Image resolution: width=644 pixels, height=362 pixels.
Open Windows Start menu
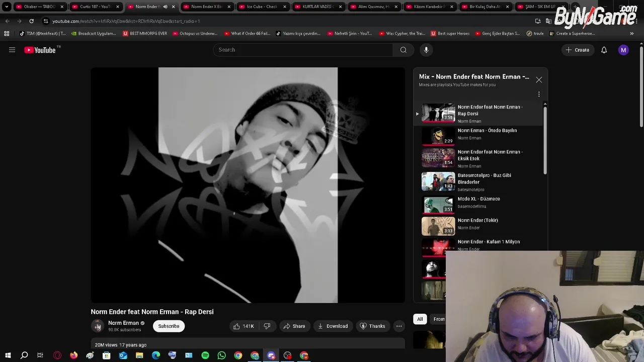point(8,355)
